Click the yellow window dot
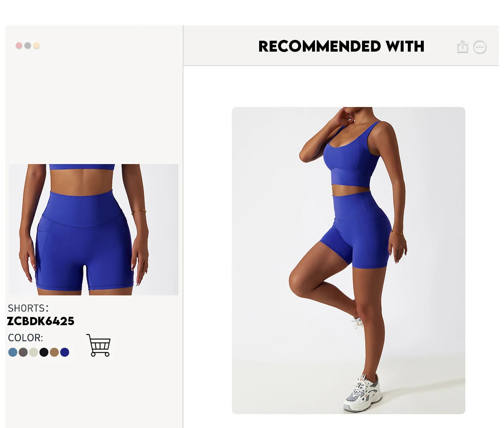Screen dimensions: 504x428 [x=37, y=45]
